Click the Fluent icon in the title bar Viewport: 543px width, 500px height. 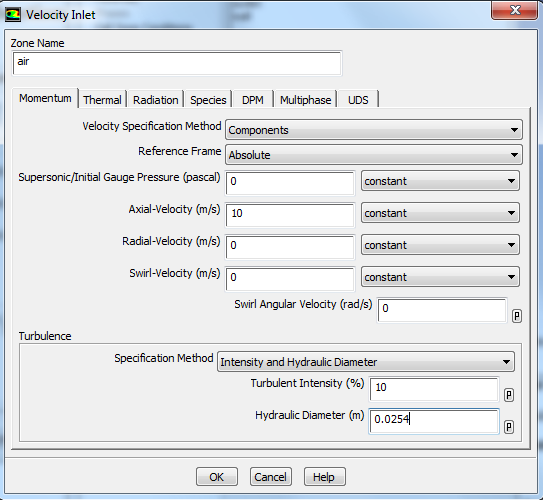coord(13,15)
